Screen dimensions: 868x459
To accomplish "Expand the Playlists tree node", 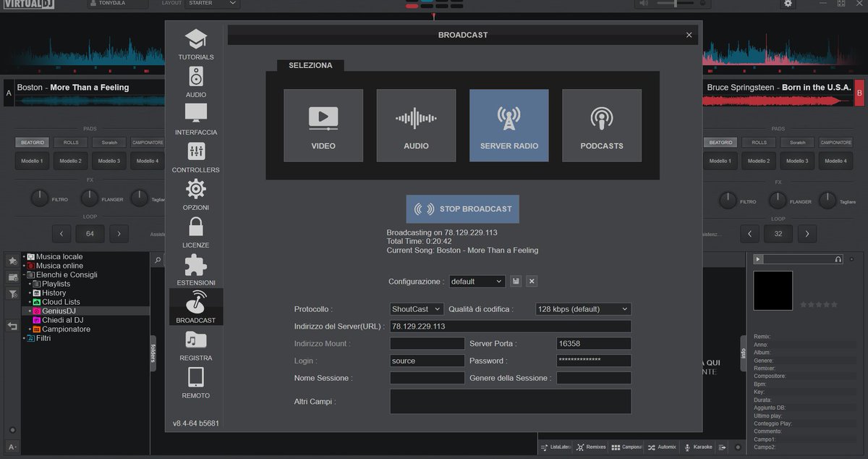I will pos(30,284).
